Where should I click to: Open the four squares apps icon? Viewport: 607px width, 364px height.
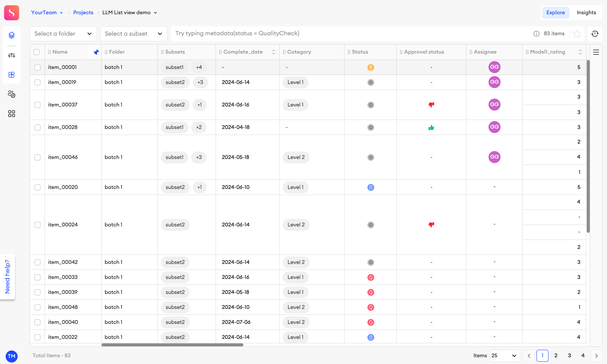pos(12,114)
